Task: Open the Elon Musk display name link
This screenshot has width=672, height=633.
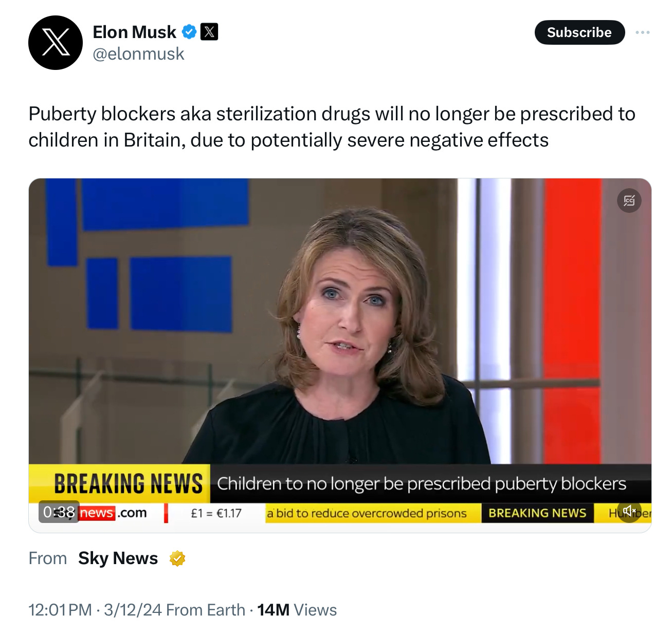Action: 134,32
